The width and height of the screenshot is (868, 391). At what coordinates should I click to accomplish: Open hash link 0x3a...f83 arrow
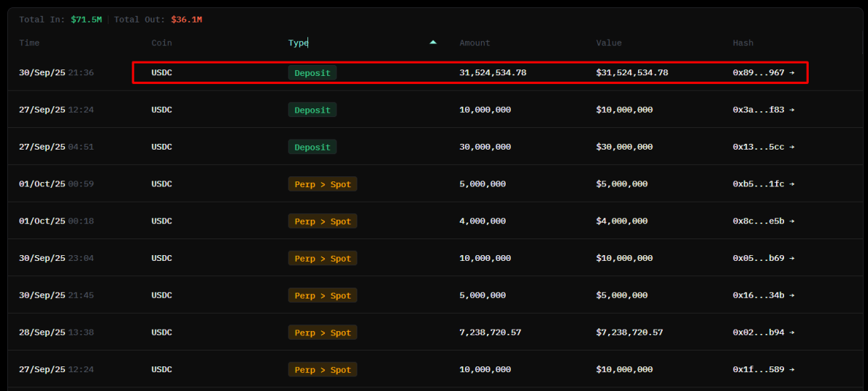pyautogui.click(x=791, y=110)
